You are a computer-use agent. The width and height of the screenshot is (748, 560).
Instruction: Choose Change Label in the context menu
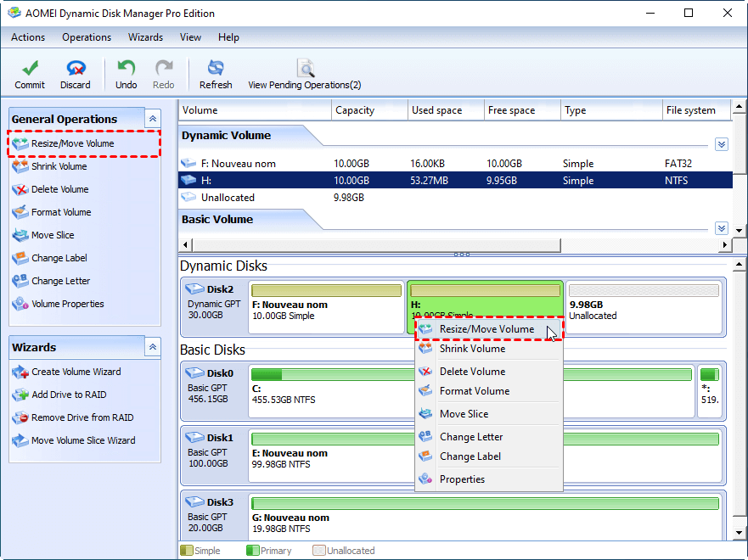pos(489,456)
